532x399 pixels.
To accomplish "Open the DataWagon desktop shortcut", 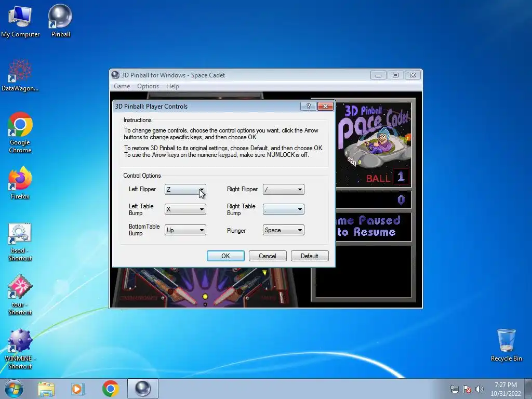I will [20, 75].
